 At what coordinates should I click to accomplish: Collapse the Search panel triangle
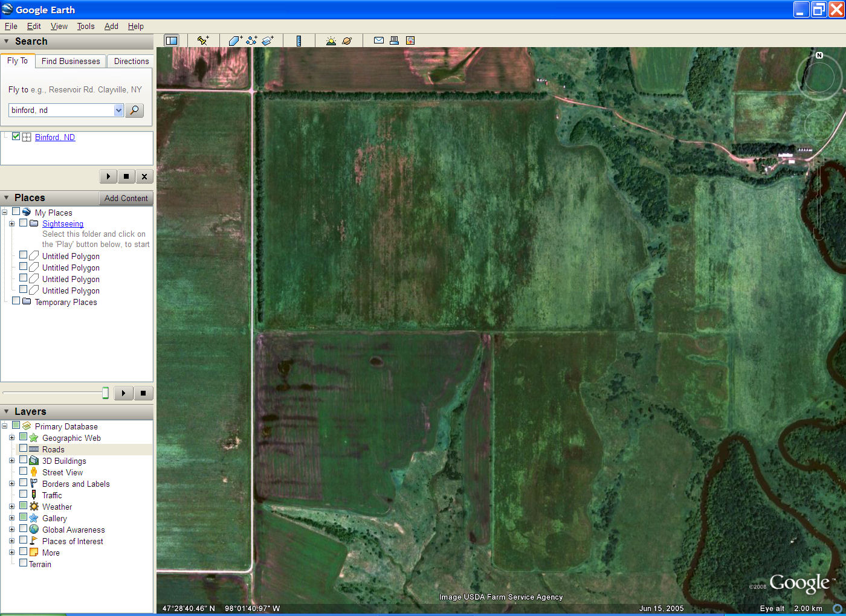(6, 41)
